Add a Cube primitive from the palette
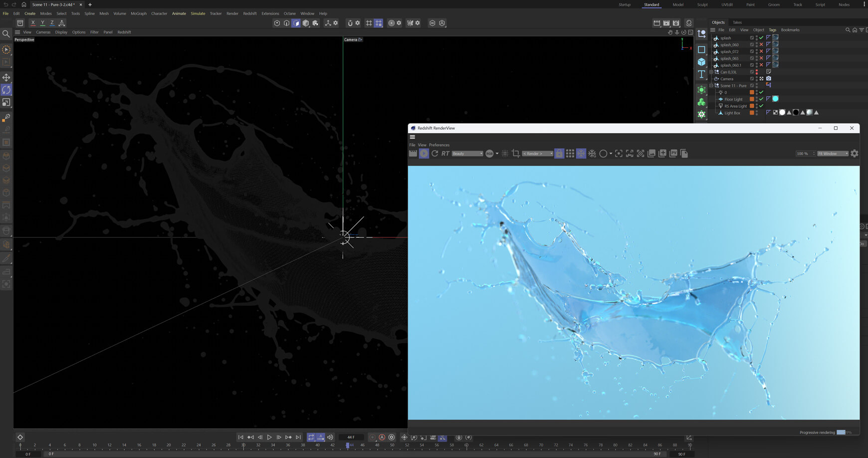Viewport: 868px width, 458px height. (x=701, y=62)
